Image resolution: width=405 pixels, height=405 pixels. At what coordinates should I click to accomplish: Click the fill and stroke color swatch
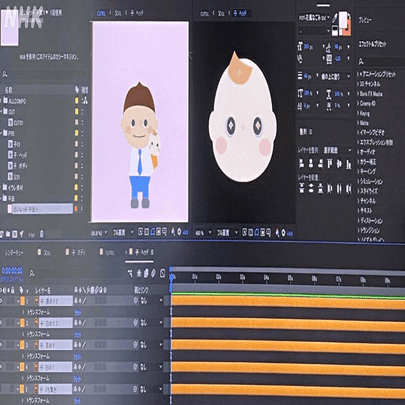(x=345, y=24)
